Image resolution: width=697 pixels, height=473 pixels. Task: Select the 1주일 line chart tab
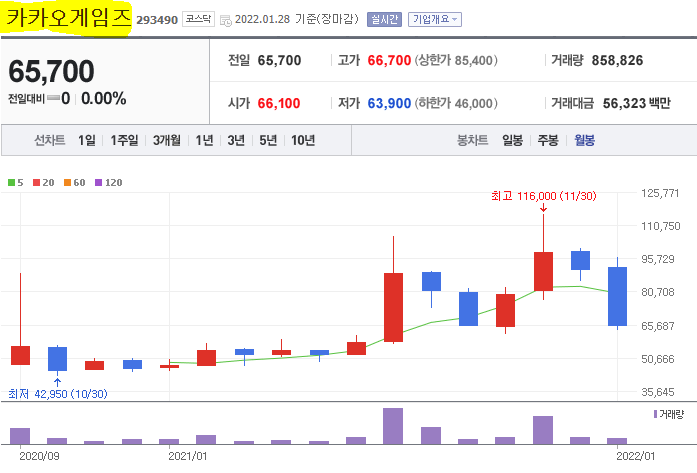click(124, 140)
